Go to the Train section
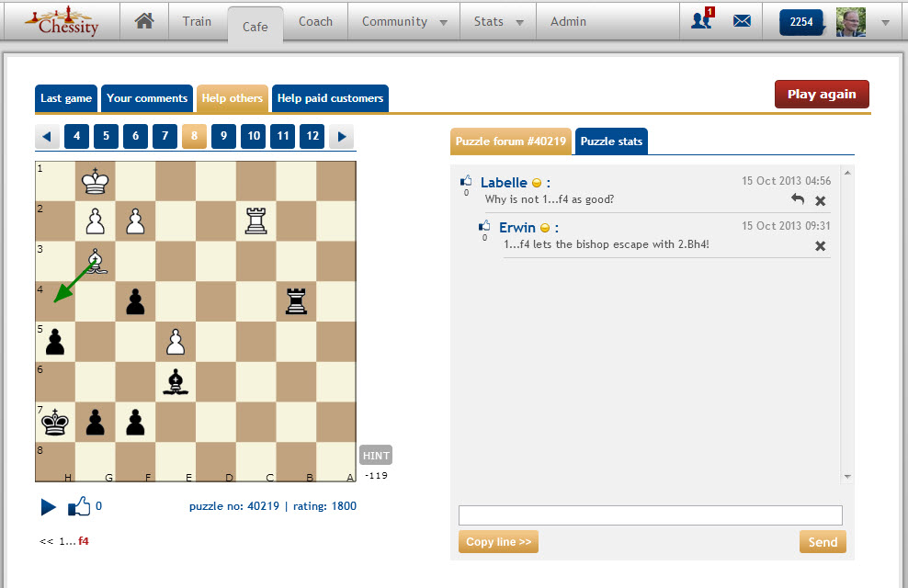Viewport: 908px width, 588px height. [x=197, y=21]
